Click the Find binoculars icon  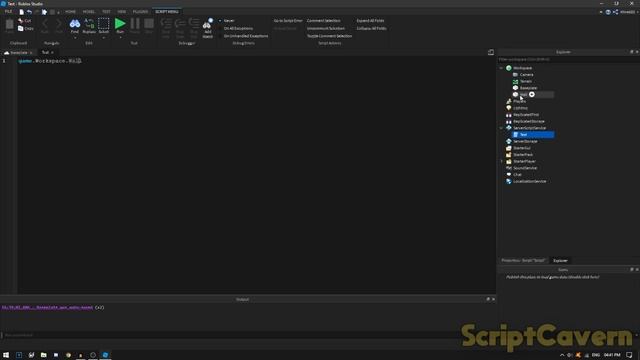tap(75, 24)
